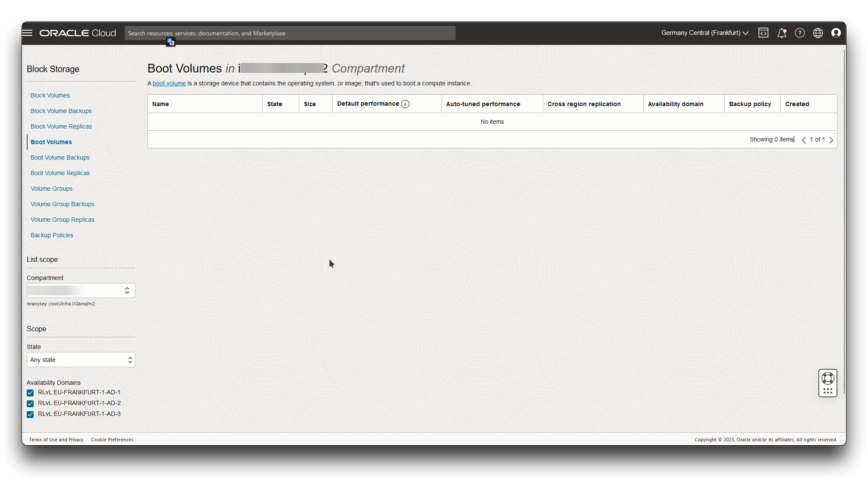
Task: Open the notifications bell
Action: pyautogui.click(x=782, y=33)
